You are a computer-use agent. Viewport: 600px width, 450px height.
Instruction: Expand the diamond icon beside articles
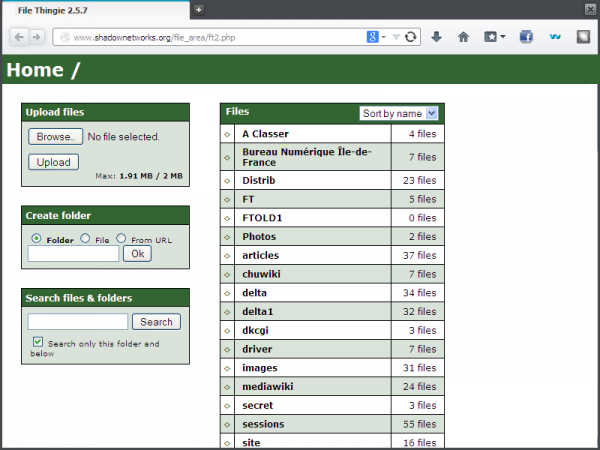[x=227, y=256]
